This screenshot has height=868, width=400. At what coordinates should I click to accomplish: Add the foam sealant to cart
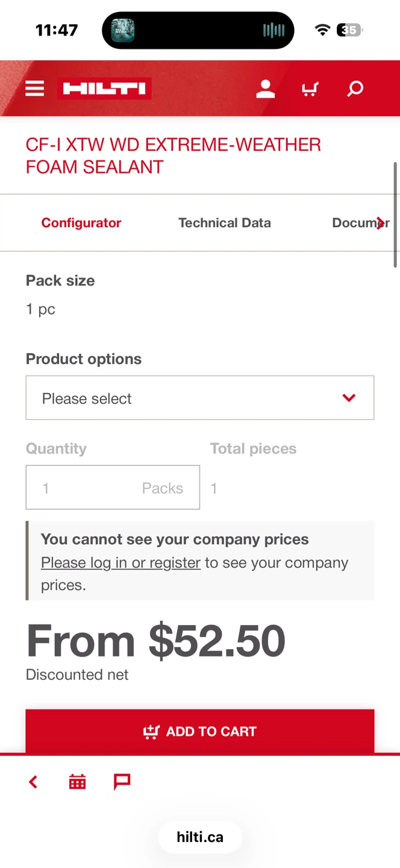point(200,731)
